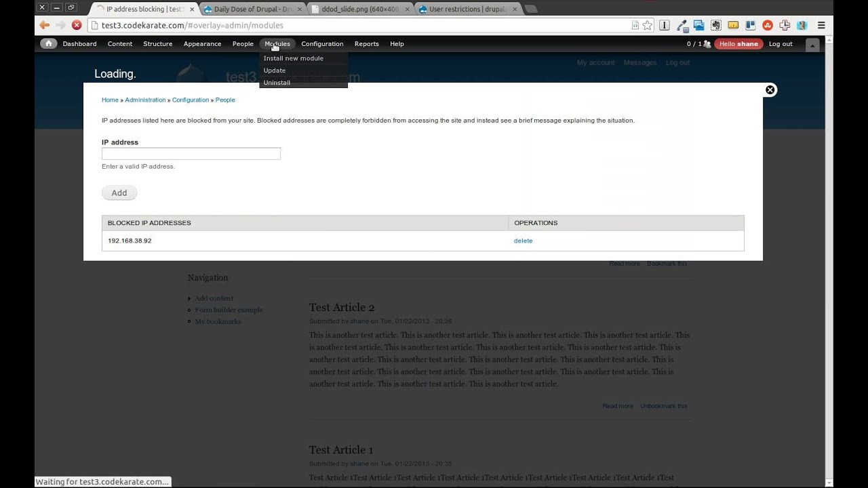
Task: Click the Home breadcrumb link
Action: point(110,100)
